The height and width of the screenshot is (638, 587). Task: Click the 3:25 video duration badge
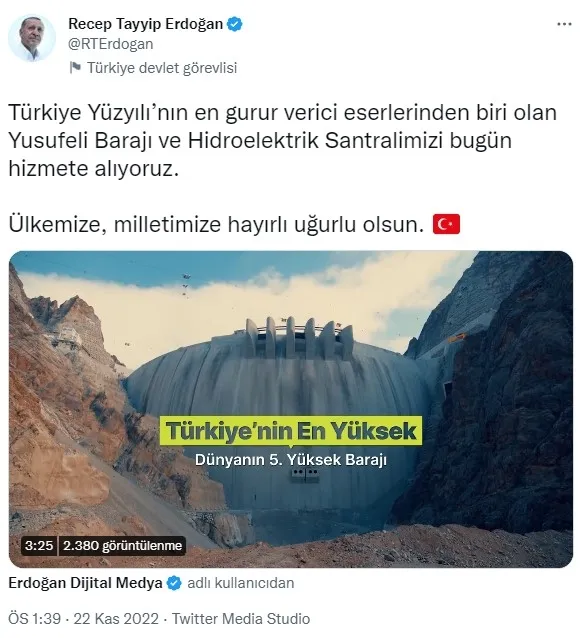click(x=39, y=545)
